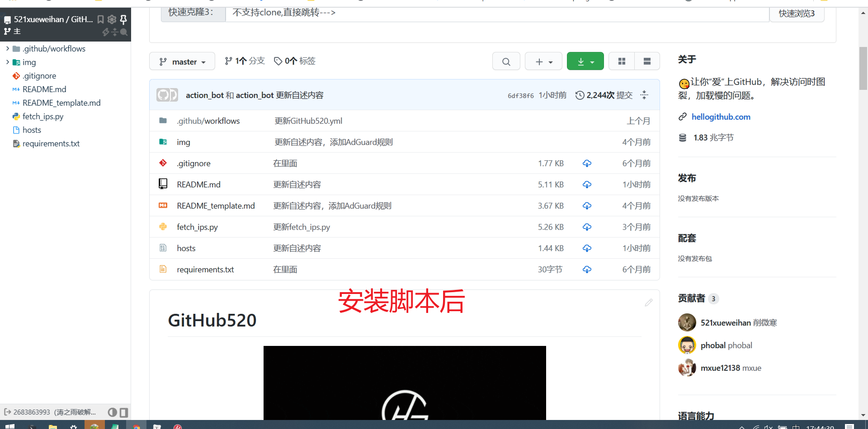Open the plus add-file dropdown
The width and height of the screenshot is (868, 429).
(x=543, y=61)
